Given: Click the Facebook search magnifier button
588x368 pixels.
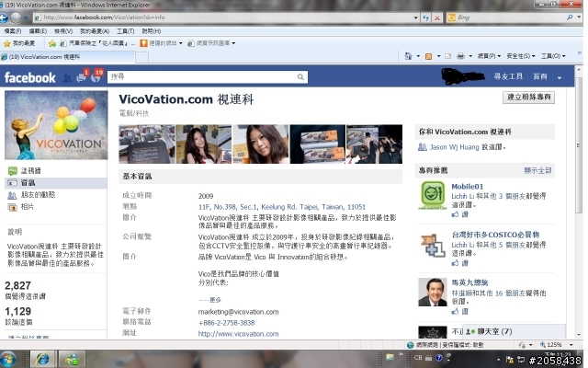Looking at the screenshot, I should (300, 77).
